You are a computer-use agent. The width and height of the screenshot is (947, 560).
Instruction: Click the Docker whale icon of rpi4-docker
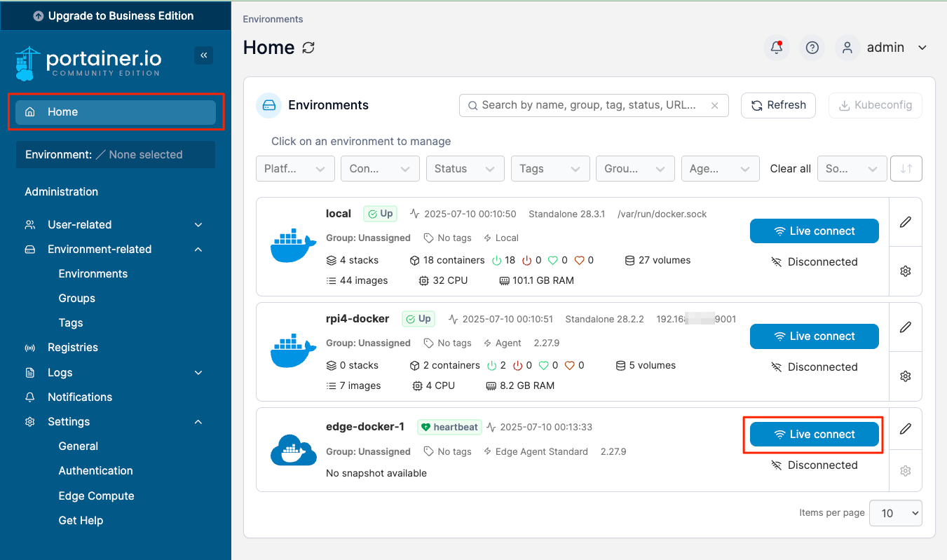[x=294, y=350]
